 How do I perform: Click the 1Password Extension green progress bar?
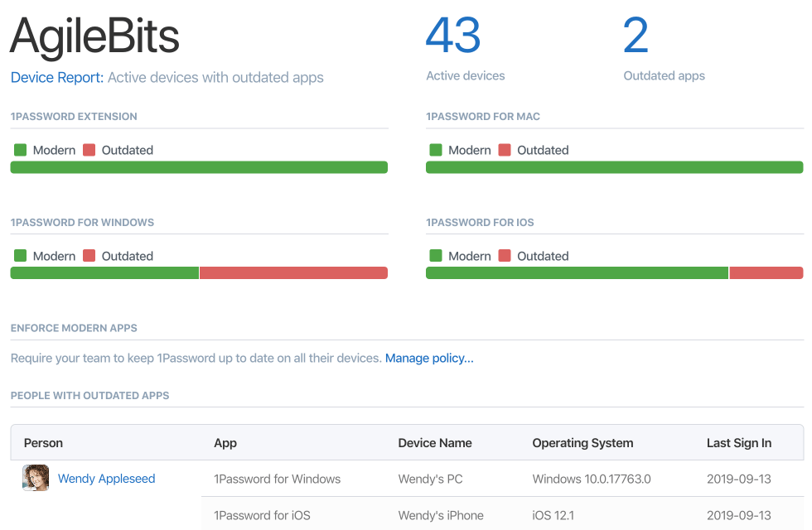pyautogui.click(x=199, y=167)
